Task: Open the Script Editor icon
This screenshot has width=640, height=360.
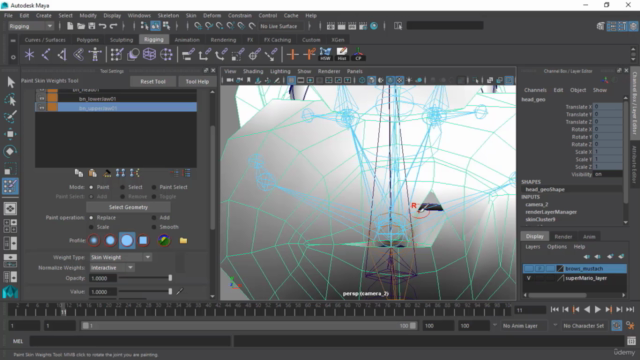Action: pos(631,341)
